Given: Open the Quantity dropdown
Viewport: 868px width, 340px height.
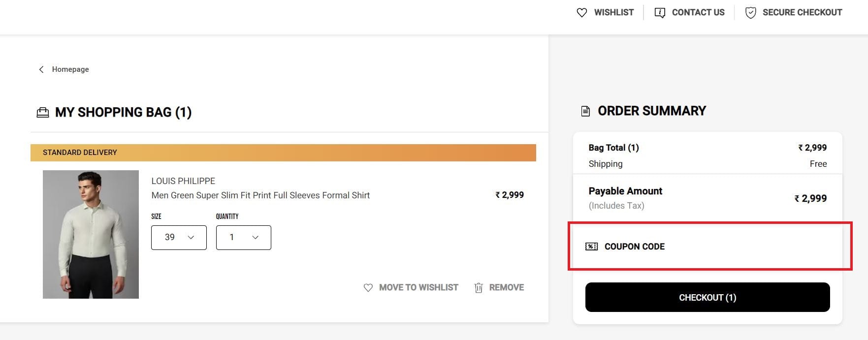Looking at the screenshot, I should coord(243,238).
